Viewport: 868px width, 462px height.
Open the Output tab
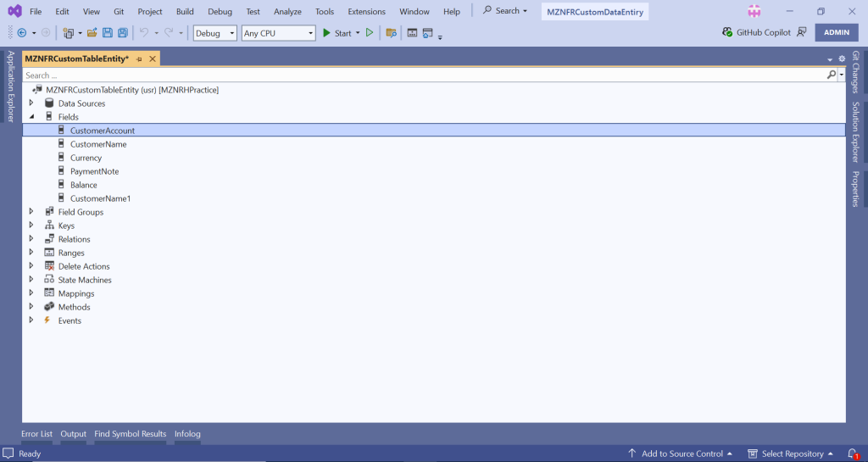pos(74,434)
